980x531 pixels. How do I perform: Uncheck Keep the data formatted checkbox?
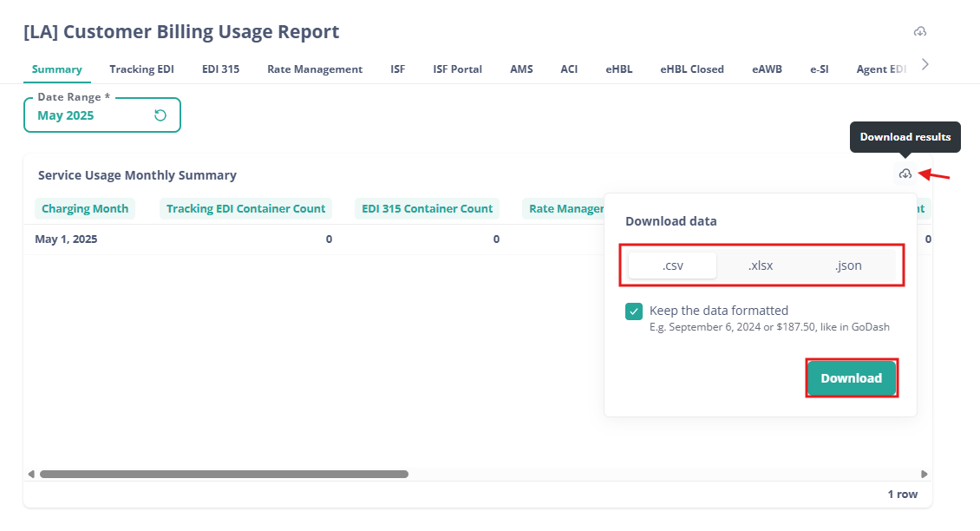(x=634, y=311)
